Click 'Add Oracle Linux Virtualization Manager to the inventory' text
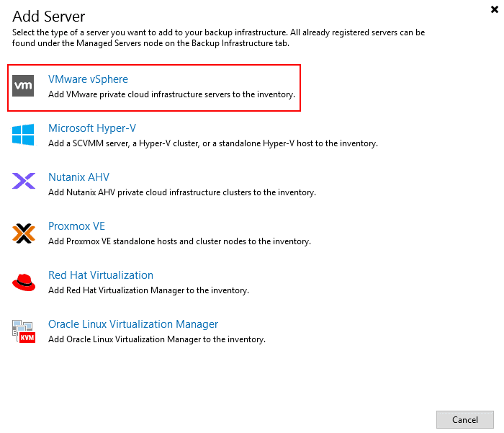The image size is (504, 433). (x=157, y=339)
